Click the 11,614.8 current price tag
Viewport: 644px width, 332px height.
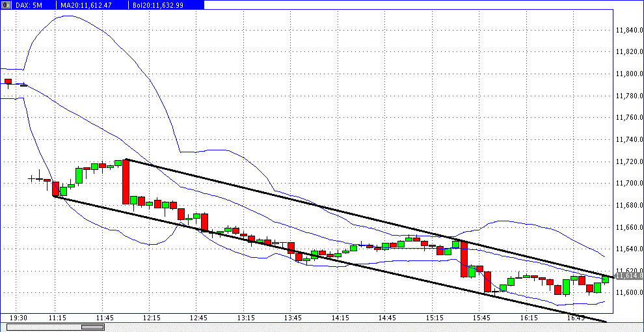[629, 276]
